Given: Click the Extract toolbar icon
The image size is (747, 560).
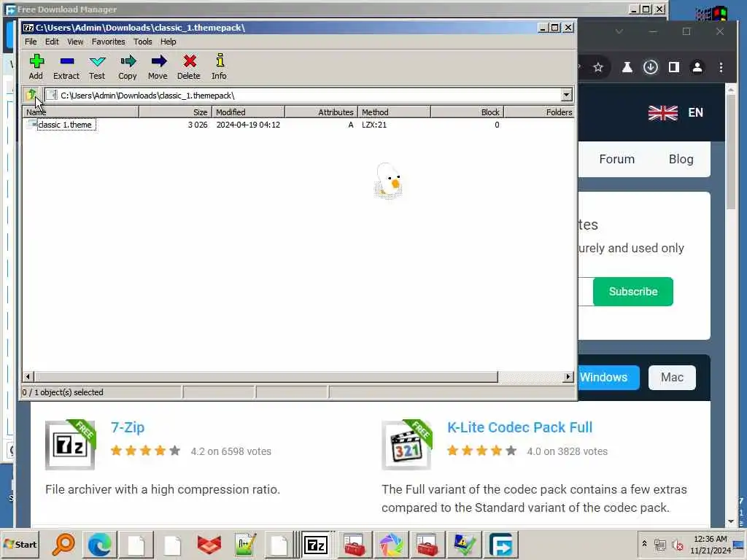Looking at the screenshot, I should click(66, 66).
